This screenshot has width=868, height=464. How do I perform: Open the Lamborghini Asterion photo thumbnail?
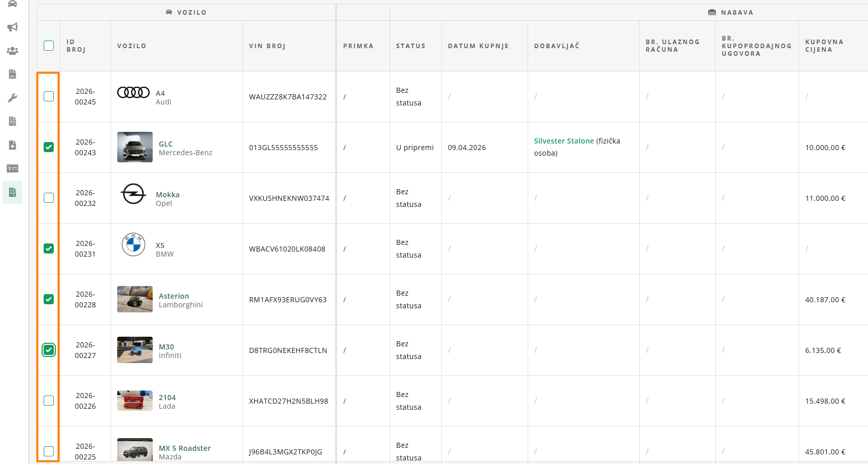(x=135, y=299)
